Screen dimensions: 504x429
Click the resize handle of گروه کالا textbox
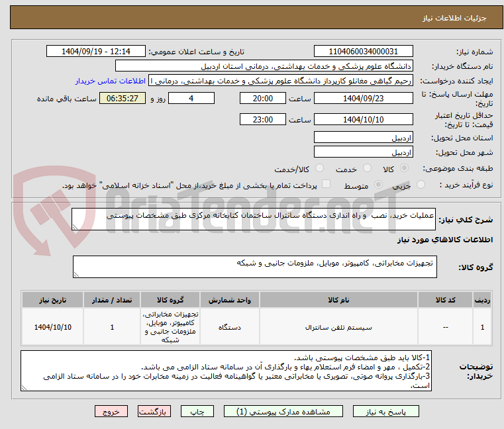click(76, 275)
